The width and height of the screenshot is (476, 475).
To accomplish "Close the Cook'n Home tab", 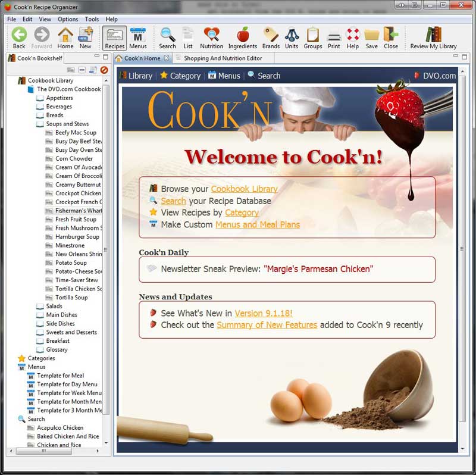I will [x=167, y=58].
